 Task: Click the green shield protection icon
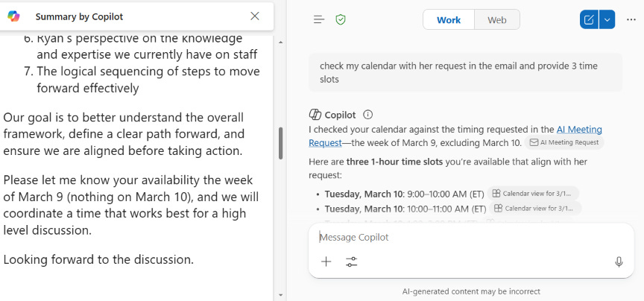click(x=340, y=19)
